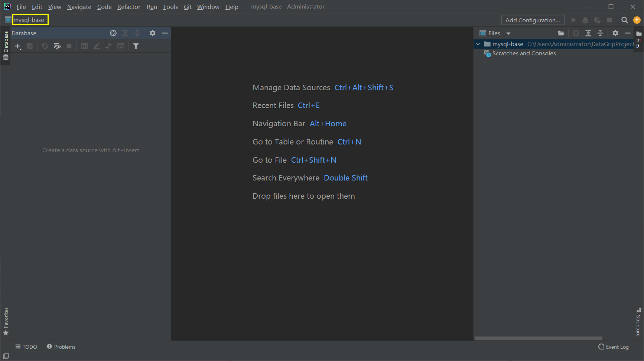Image resolution: width=644 pixels, height=361 pixels.
Task: Click the Database toolbar stop square
Action: (x=69, y=46)
